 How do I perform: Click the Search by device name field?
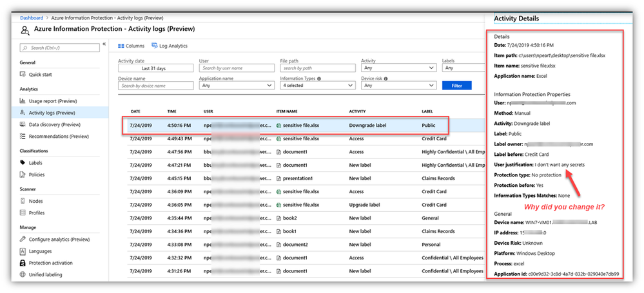click(155, 86)
